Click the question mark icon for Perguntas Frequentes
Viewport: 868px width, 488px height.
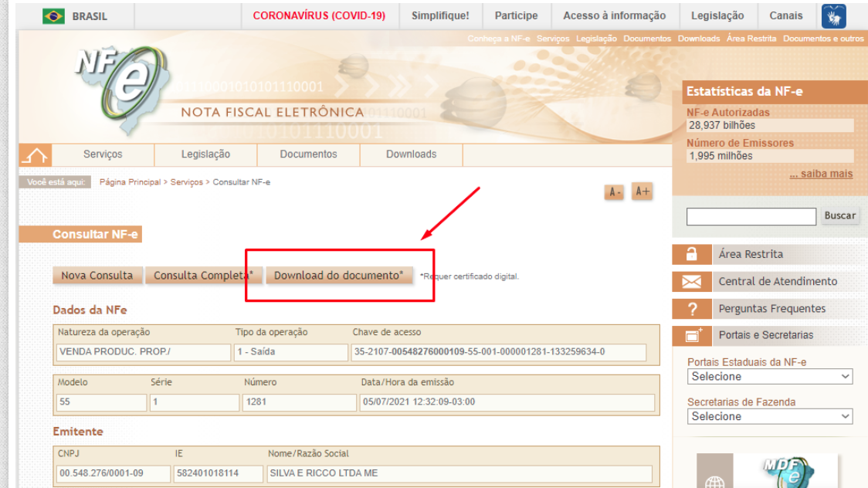pos(691,309)
